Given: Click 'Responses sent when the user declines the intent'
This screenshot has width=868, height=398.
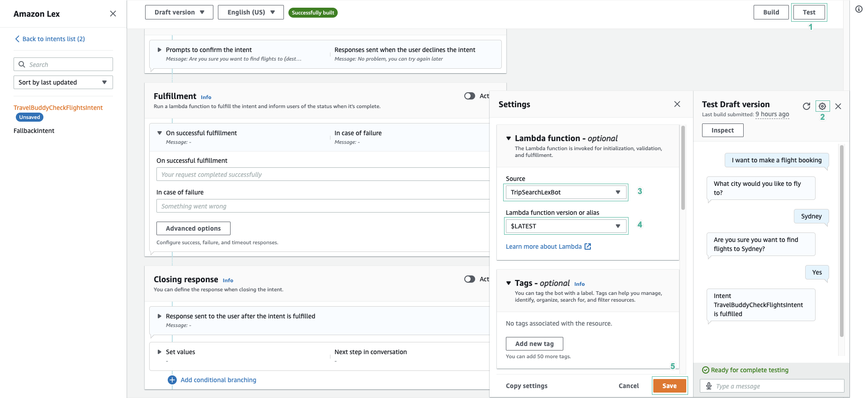Looking at the screenshot, I should [405, 50].
